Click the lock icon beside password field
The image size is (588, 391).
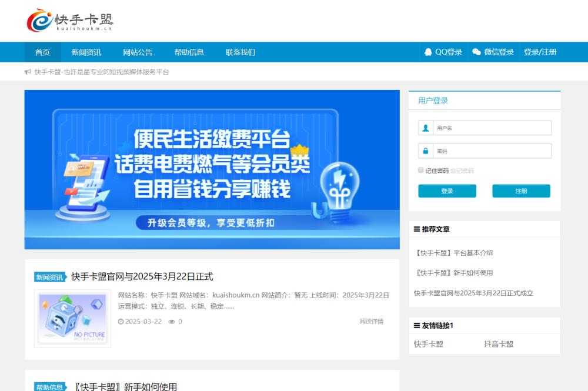426,151
